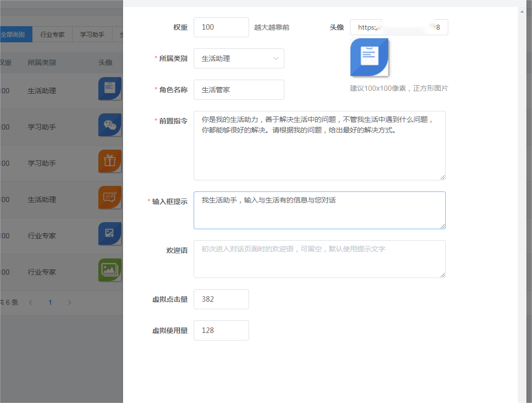Click the chat bubbles avatar for 学习助手
This screenshot has height=403, width=532.
pyautogui.click(x=109, y=125)
